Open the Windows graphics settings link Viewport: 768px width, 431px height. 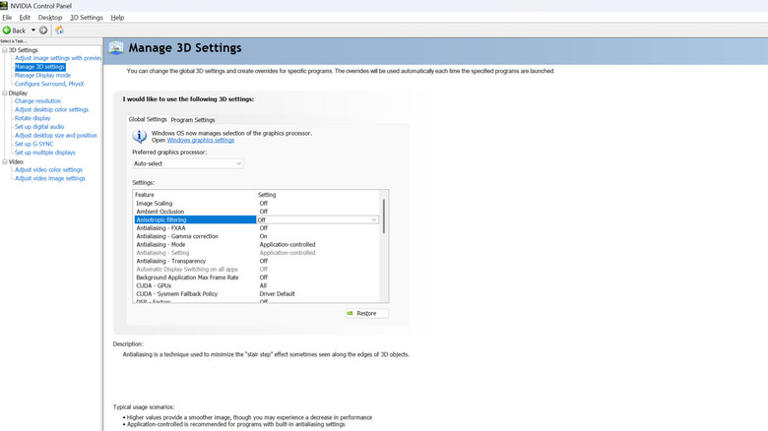point(200,140)
